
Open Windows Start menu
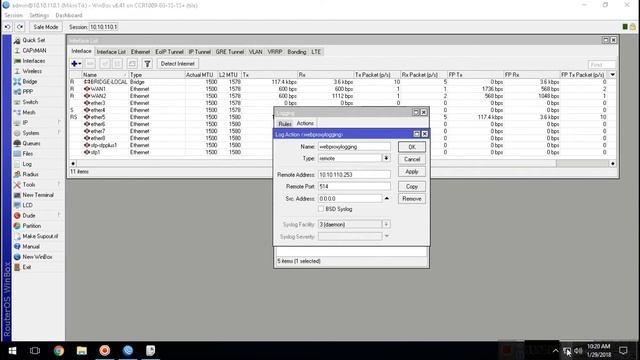click(12, 351)
